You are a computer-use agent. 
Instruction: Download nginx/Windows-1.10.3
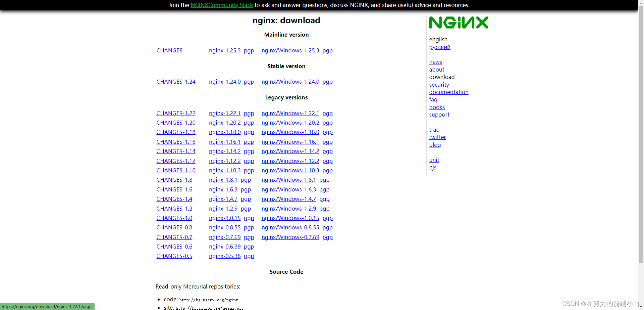[x=290, y=170]
